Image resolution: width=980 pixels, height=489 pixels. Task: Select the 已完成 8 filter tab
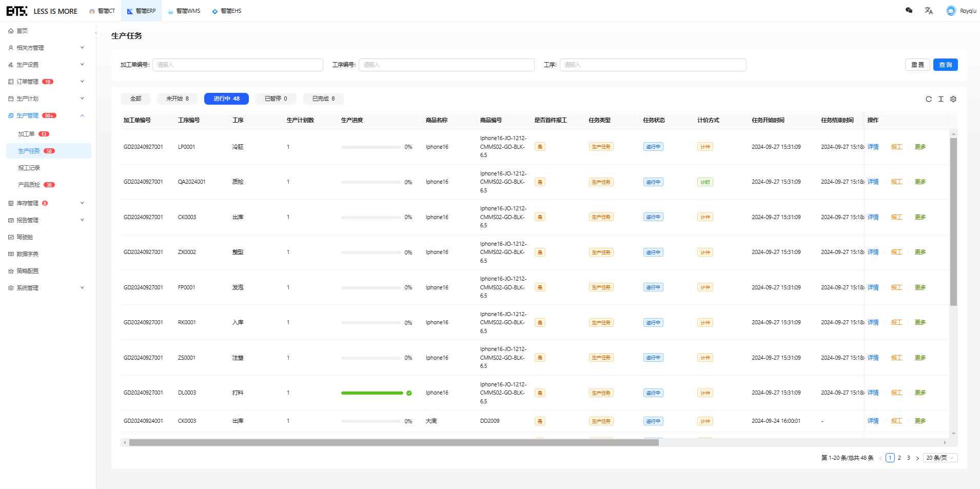(323, 99)
